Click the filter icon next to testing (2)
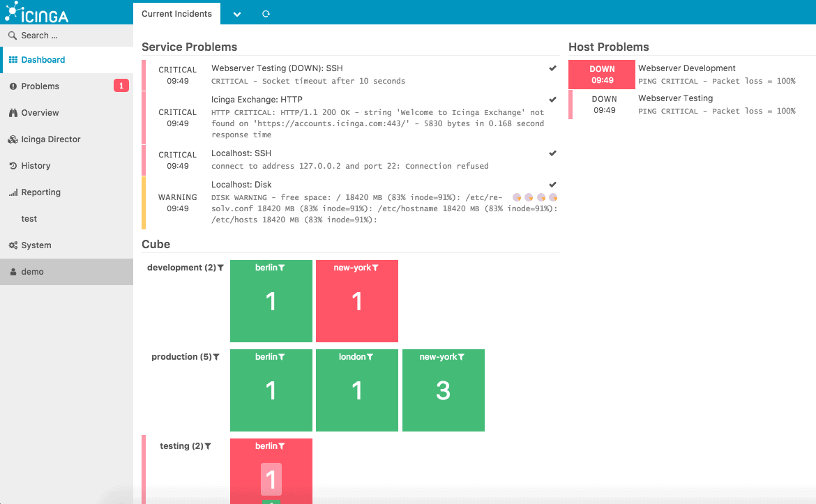 208,446
